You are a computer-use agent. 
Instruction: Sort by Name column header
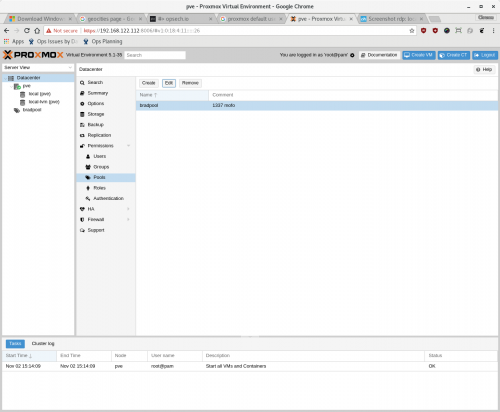[172, 95]
